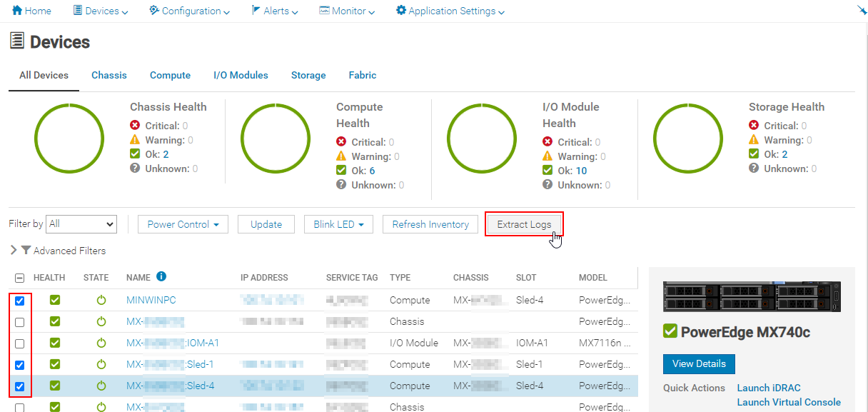Click the Launch iDRAC link
The image size is (868, 412).
(x=769, y=388)
